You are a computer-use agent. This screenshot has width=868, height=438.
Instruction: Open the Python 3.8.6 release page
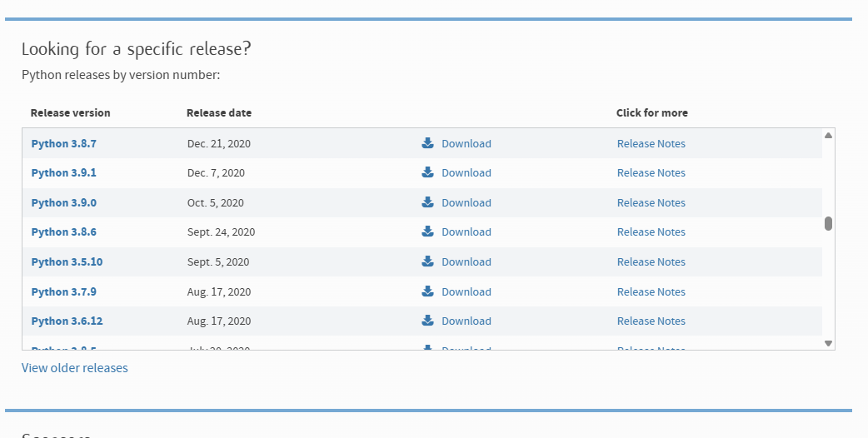pyautogui.click(x=63, y=232)
